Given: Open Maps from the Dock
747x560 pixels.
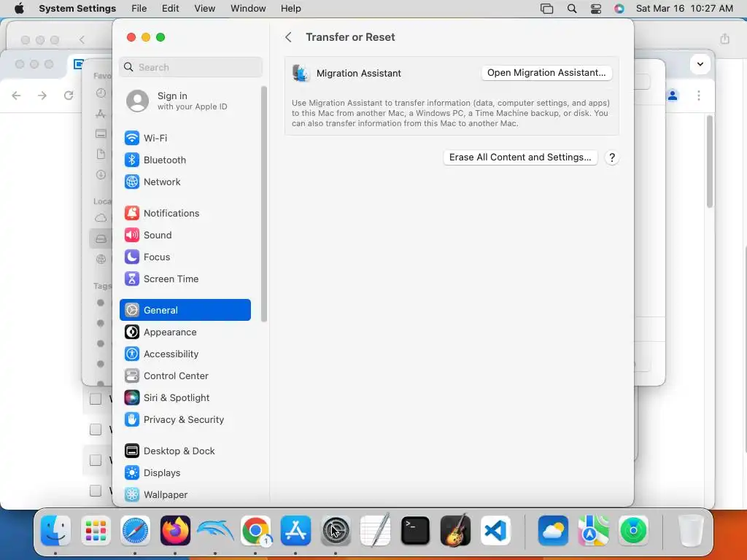Looking at the screenshot, I should tap(593, 531).
